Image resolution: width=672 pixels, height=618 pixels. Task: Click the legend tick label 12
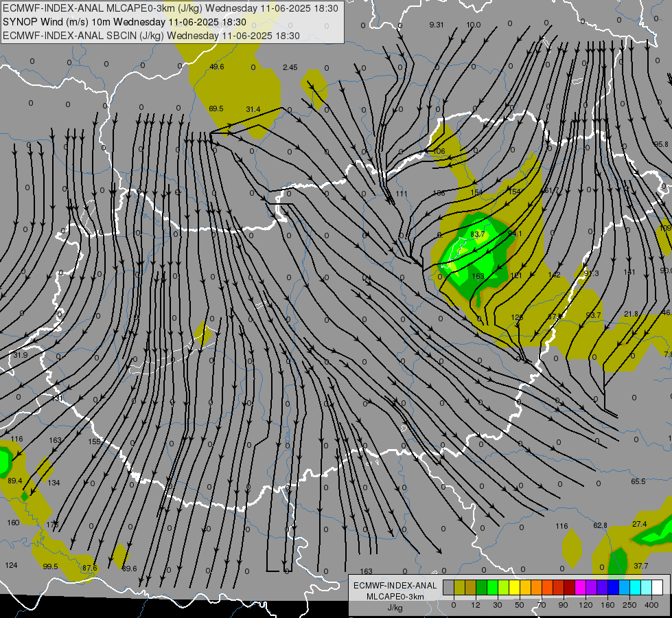[476, 605]
